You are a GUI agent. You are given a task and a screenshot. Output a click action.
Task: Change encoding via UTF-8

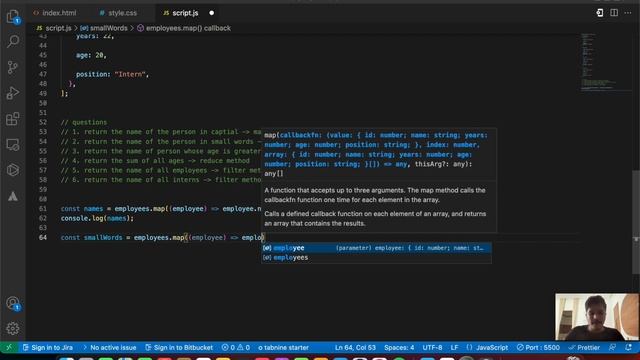[x=432, y=348]
